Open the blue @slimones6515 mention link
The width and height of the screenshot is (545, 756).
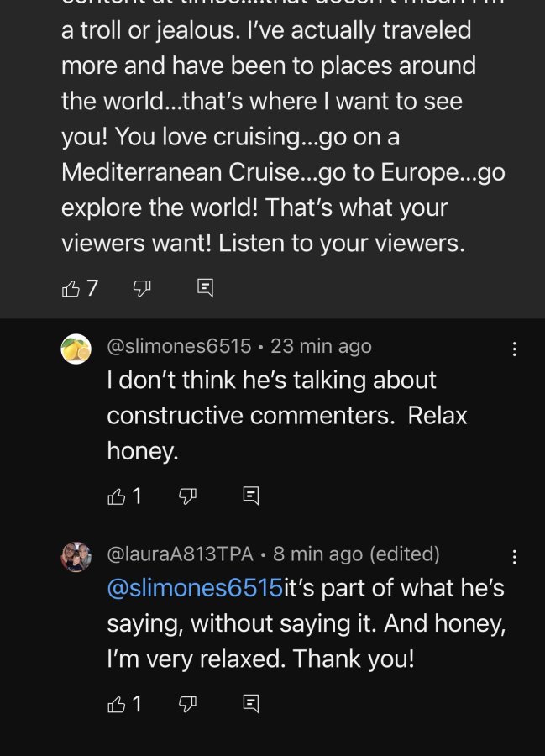195,588
